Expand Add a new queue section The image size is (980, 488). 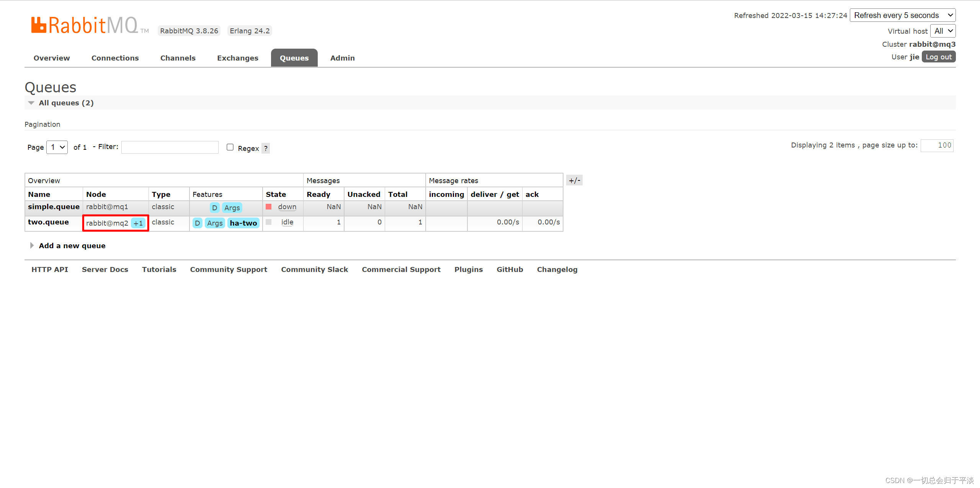point(72,246)
